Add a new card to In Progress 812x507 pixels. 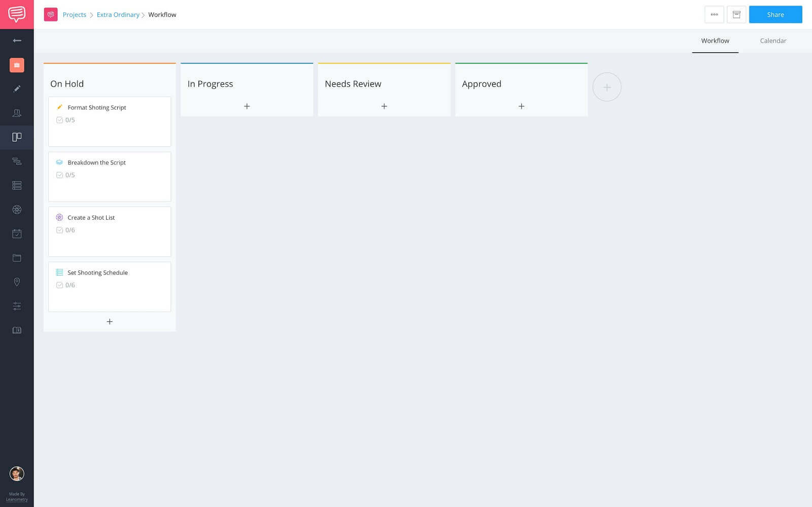247,106
